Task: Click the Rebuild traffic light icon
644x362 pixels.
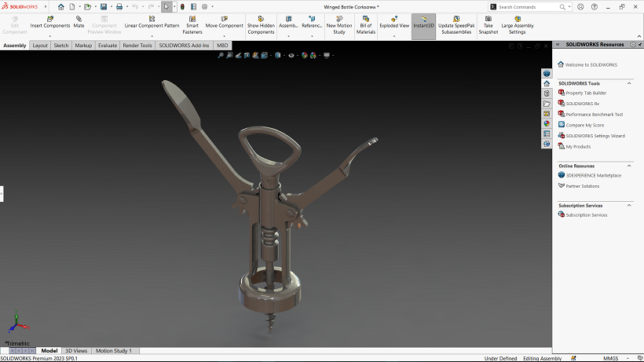Action: pos(182,6)
